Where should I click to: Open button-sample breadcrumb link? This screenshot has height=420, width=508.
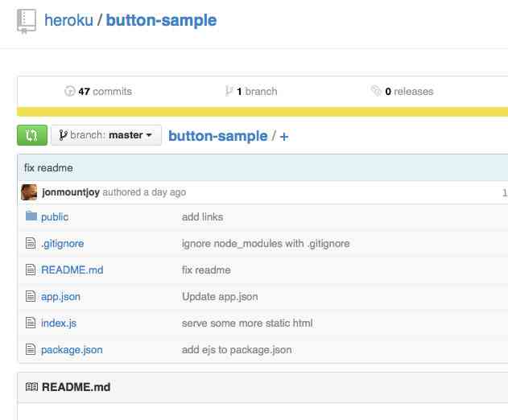[217, 136]
